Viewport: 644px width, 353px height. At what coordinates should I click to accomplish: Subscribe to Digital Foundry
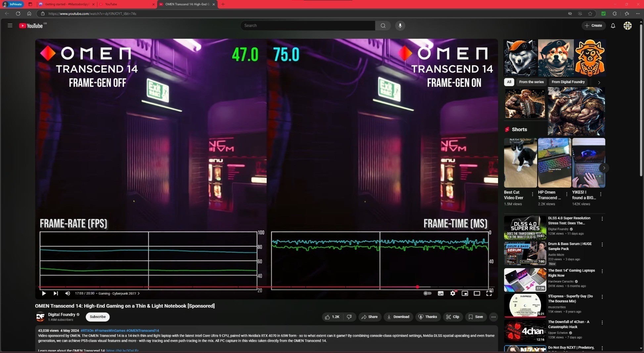[x=98, y=317]
